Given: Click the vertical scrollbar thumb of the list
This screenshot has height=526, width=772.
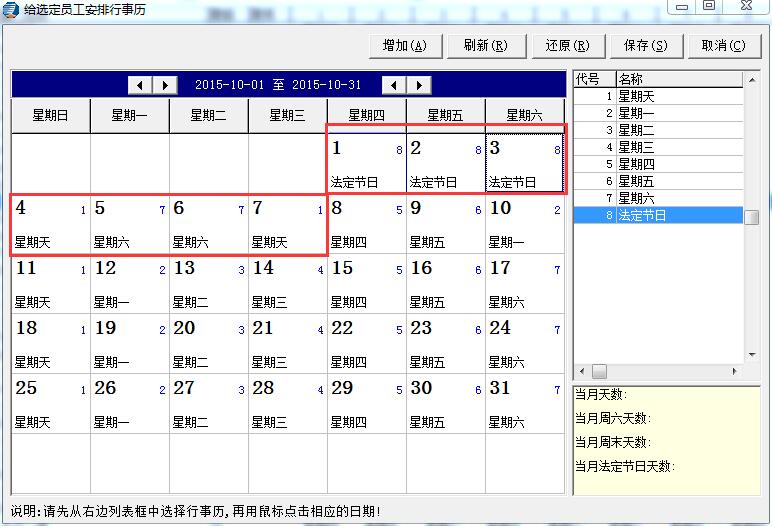Looking at the screenshot, I should pos(752,217).
